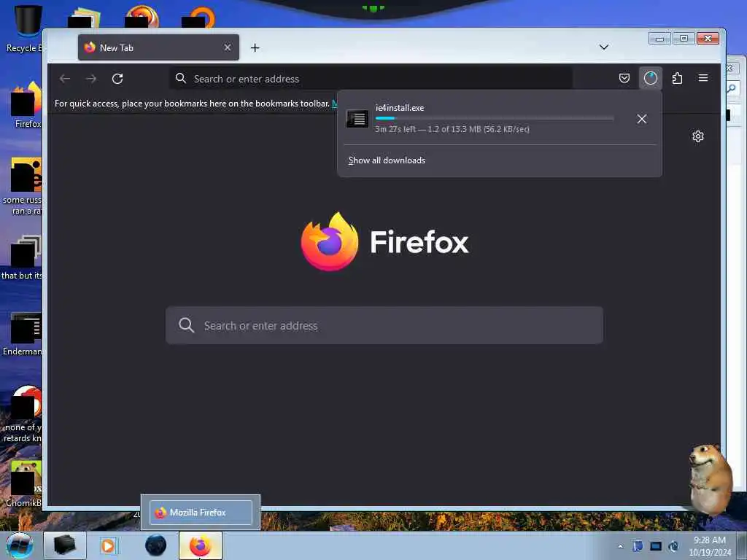This screenshot has height=560, width=747.
Task: Focus the toolbar address bar
Action: tap(371, 79)
